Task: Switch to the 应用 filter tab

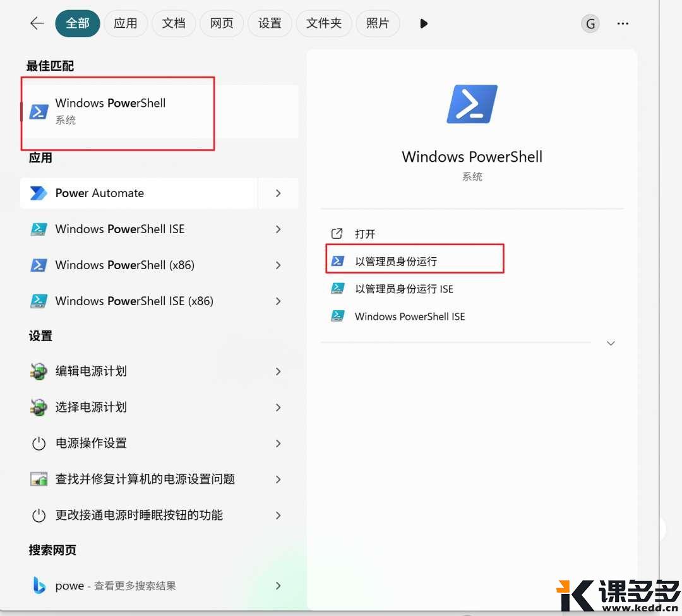Action: (x=126, y=23)
